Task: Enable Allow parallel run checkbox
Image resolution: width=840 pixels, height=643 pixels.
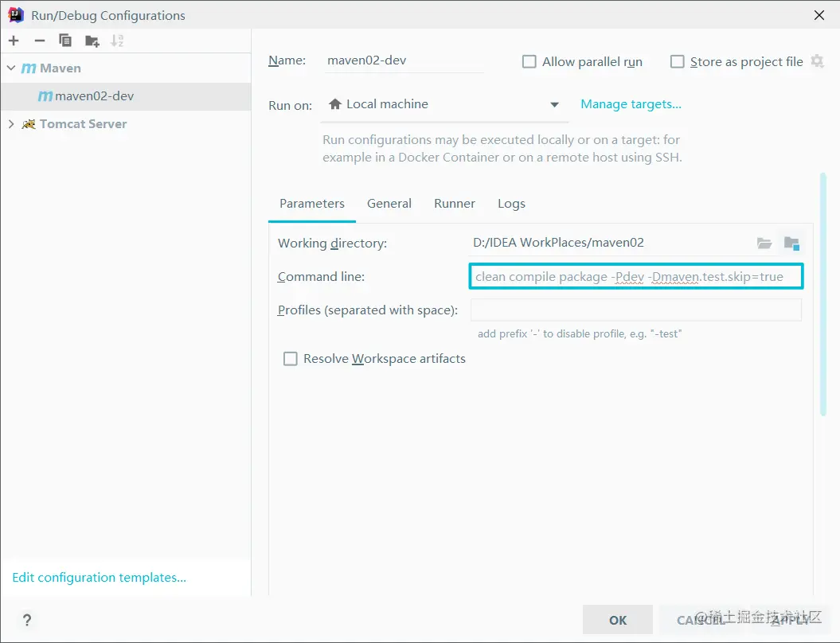Action: [529, 61]
